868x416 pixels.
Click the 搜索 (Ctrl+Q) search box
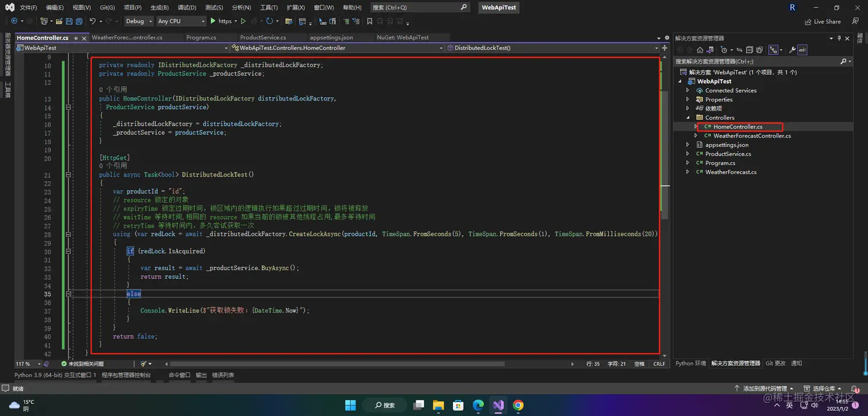tap(420, 7)
